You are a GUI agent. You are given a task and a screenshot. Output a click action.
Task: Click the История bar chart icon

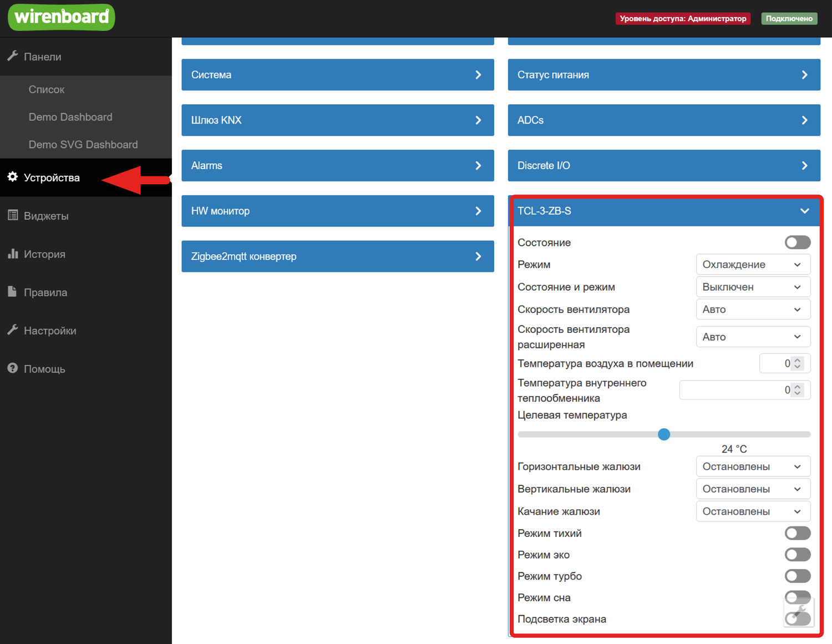12,253
